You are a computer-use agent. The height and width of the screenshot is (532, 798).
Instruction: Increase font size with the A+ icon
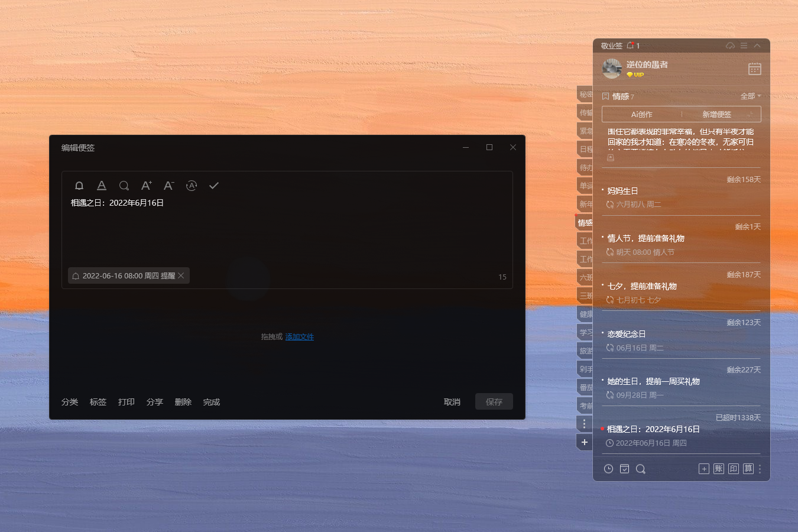click(x=146, y=185)
